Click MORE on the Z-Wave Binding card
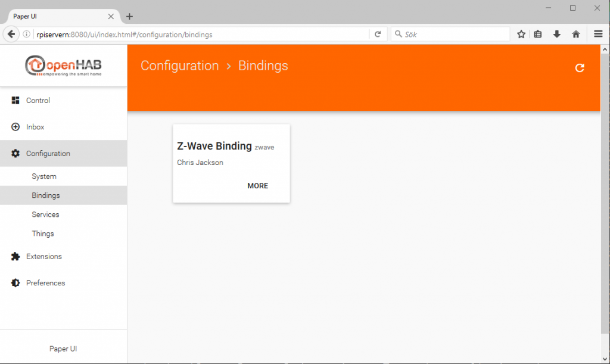 [x=257, y=186]
